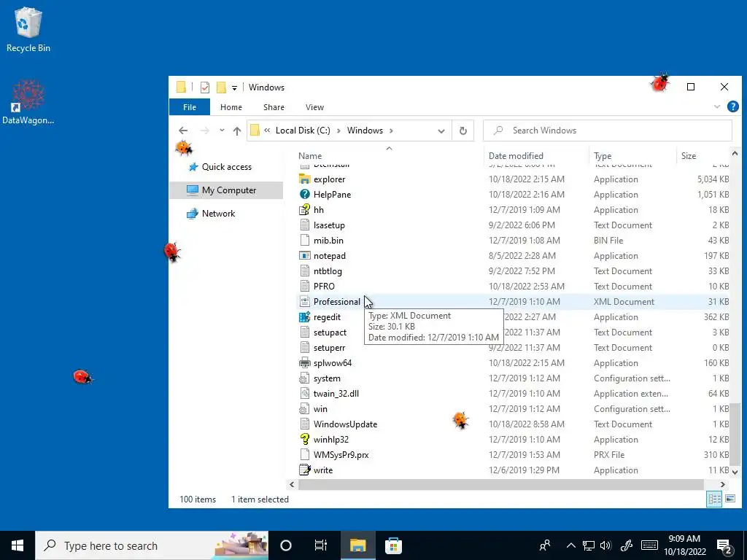Select the twain_32.dll file icon
Screen dimensions: 747x560
[304, 393]
